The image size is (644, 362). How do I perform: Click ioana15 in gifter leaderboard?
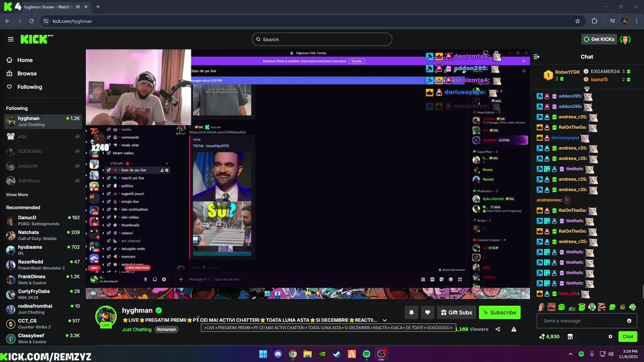(x=607, y=79)
